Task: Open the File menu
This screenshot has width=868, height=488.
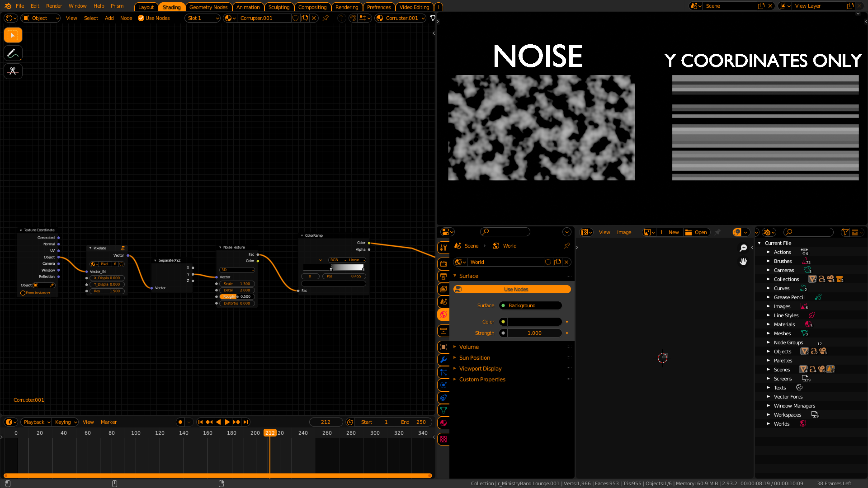Action: (x=20, y=6)
